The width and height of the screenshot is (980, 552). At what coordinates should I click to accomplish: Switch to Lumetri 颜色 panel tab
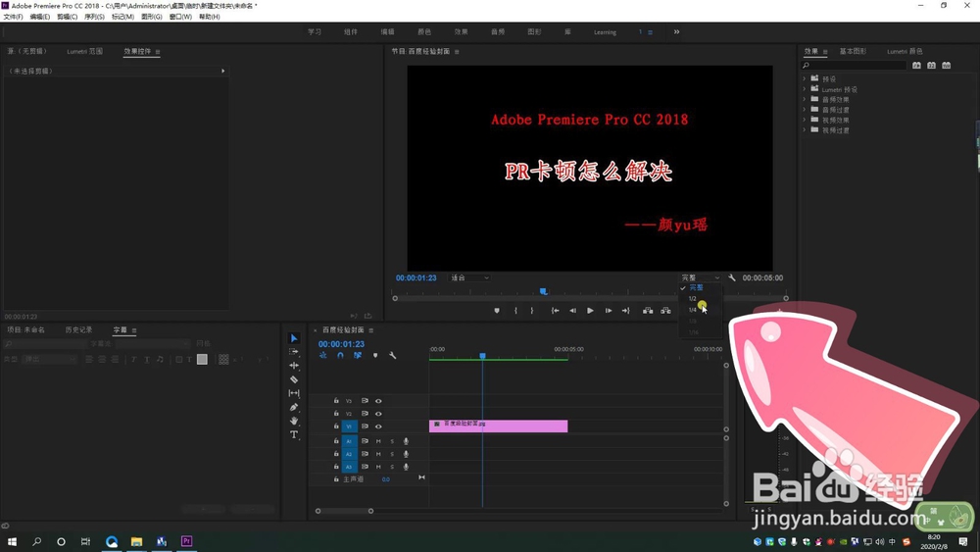[x=905, y=51]
